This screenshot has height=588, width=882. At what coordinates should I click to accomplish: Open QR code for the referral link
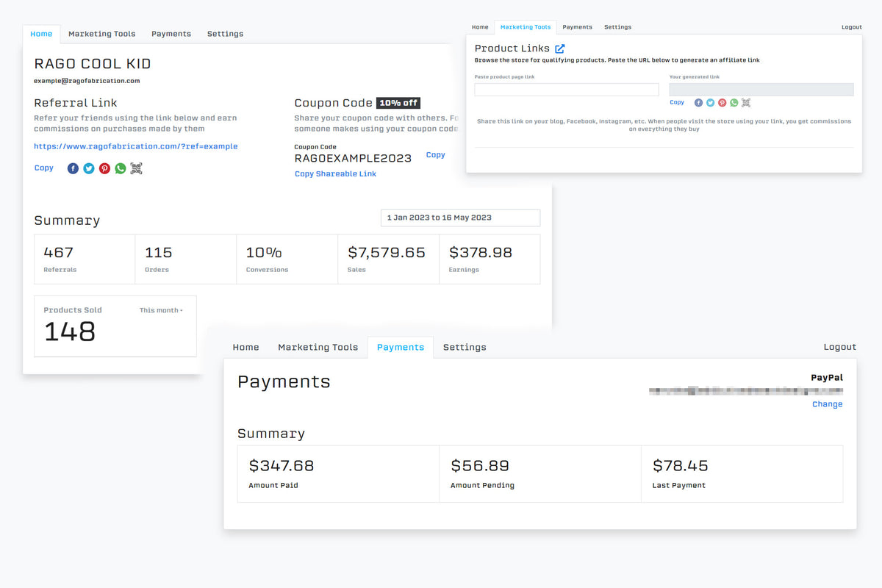pyautogui.click(x=136, y=168)
